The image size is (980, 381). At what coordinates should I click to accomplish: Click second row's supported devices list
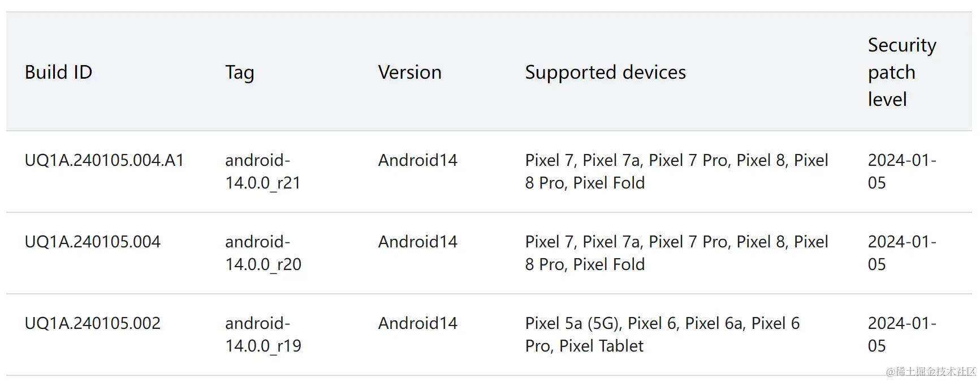(x=676, y=253)
